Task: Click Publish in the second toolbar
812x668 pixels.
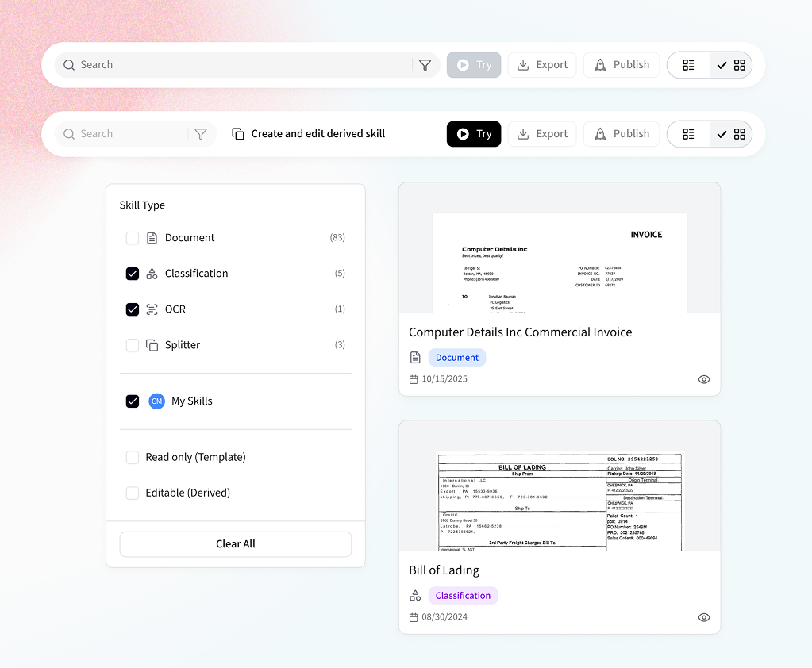Action: point(622,134)
